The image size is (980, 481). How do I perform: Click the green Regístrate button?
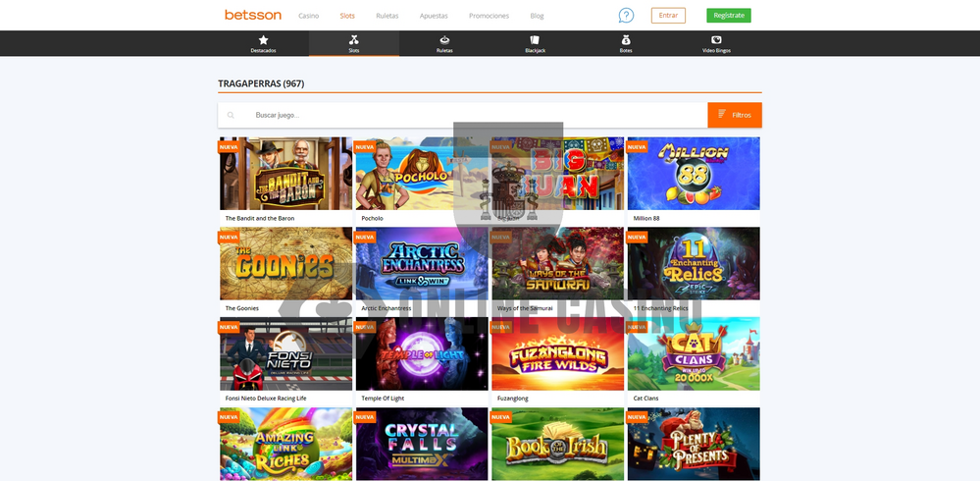coord(729,16)
